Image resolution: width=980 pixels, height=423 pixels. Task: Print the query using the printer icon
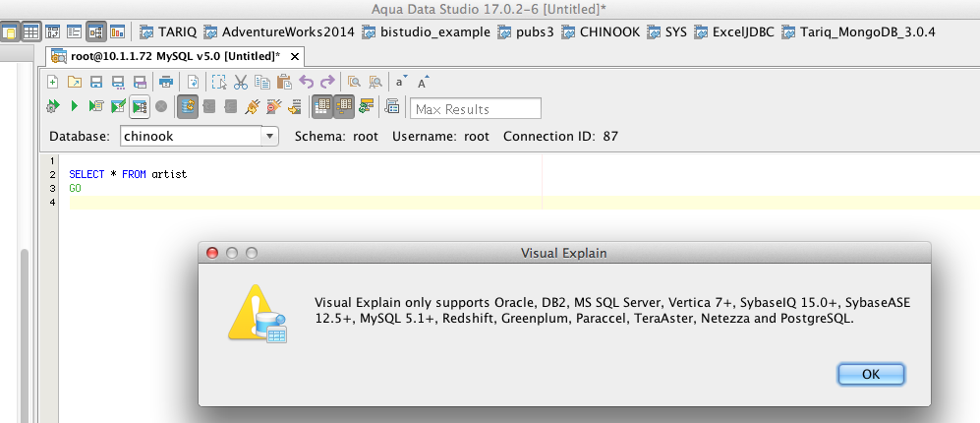(165, 82)
